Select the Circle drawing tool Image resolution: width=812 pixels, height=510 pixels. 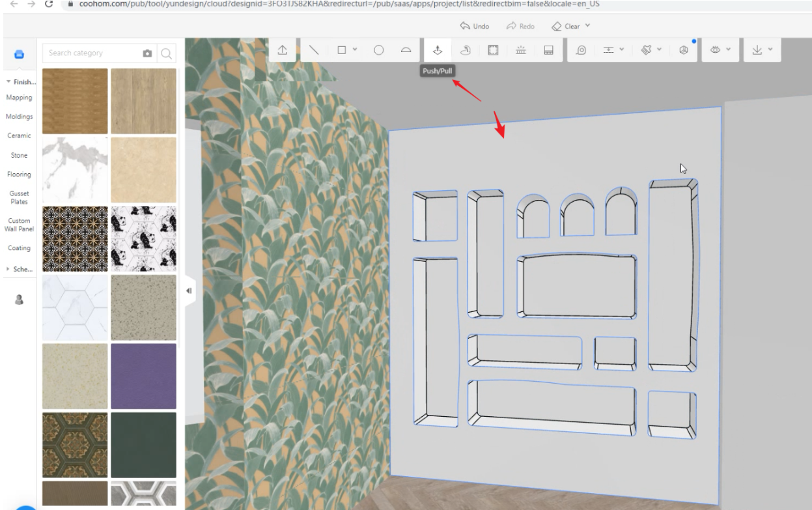pos(378,50)
